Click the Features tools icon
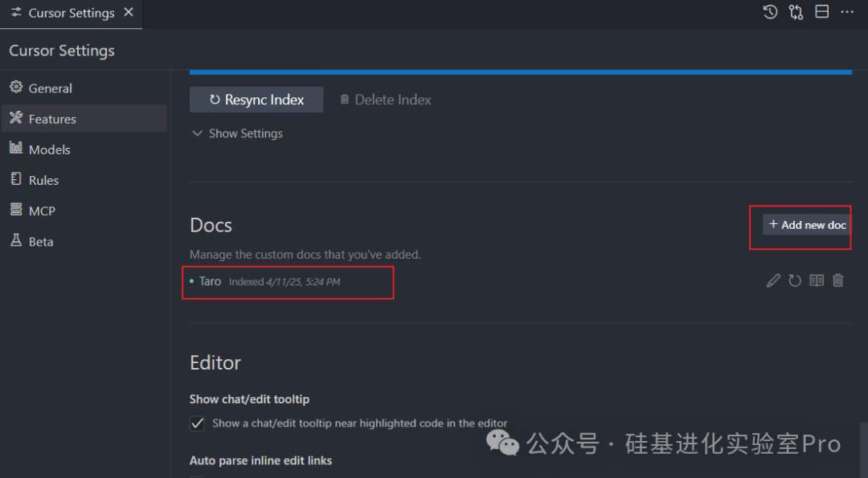This screenshot has width=868, height=478. 16,117
